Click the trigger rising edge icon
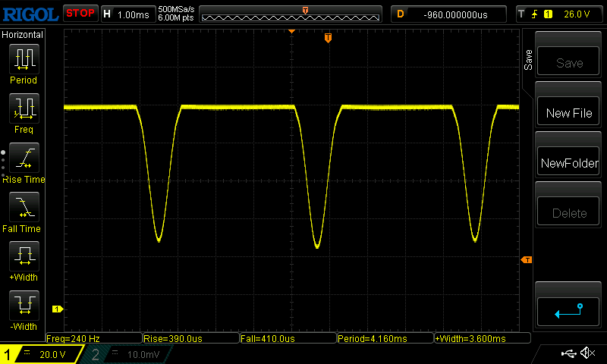 (534, 14)
